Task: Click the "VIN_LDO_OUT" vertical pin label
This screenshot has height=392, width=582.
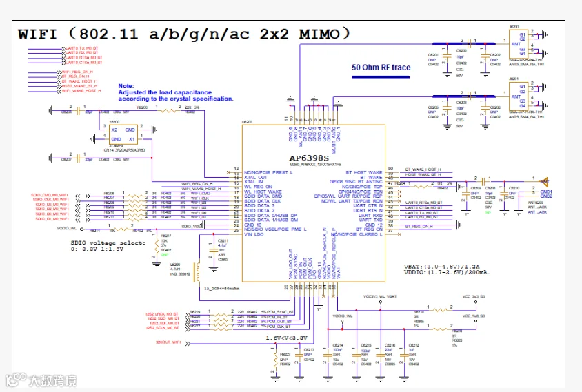Action: click(290, 264)
